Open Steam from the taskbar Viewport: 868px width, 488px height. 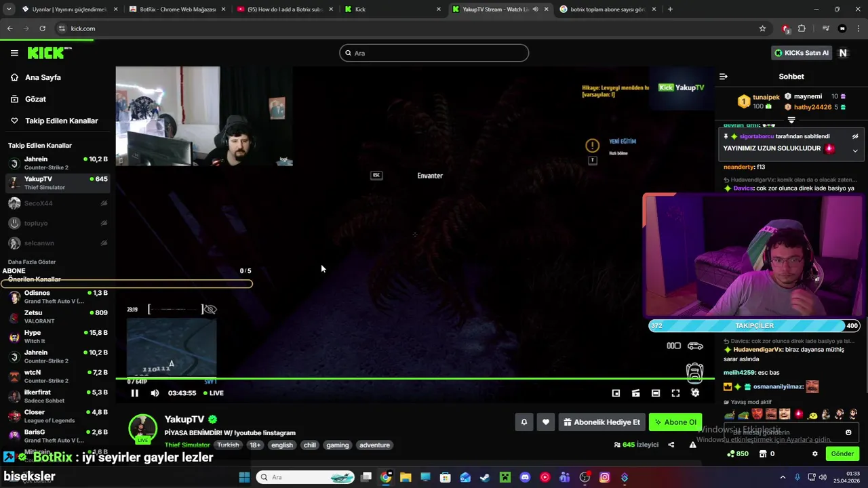click(485, 477)
